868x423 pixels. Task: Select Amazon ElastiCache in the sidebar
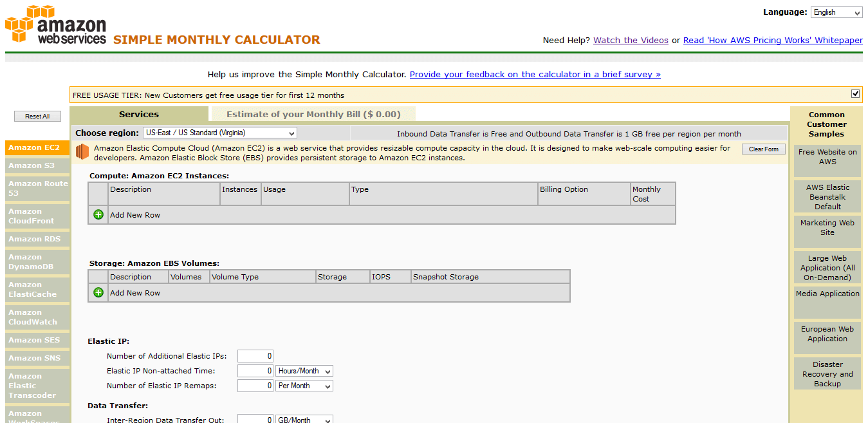37,289
